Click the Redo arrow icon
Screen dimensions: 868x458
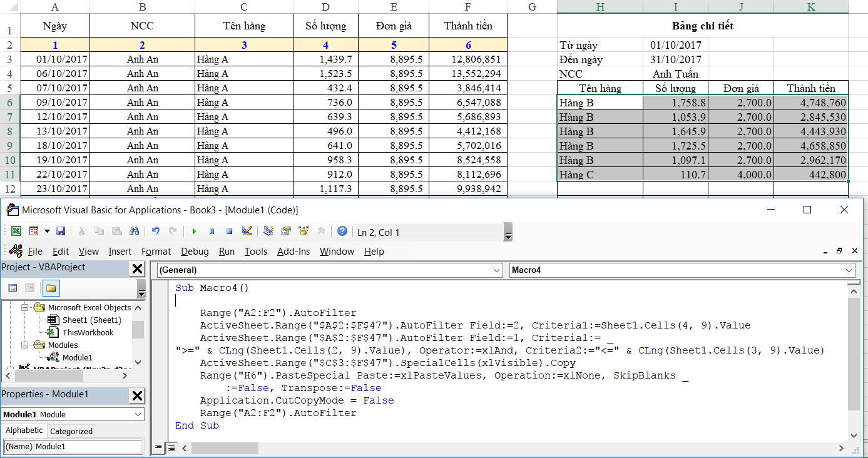coord(173,232)
